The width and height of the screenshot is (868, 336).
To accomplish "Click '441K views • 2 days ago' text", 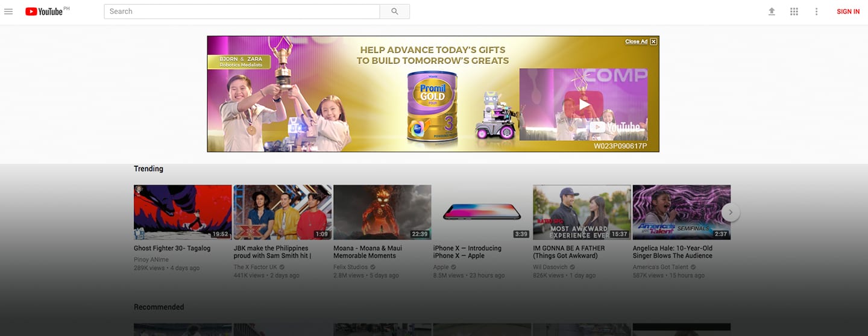I will click(x=266, y=275).
